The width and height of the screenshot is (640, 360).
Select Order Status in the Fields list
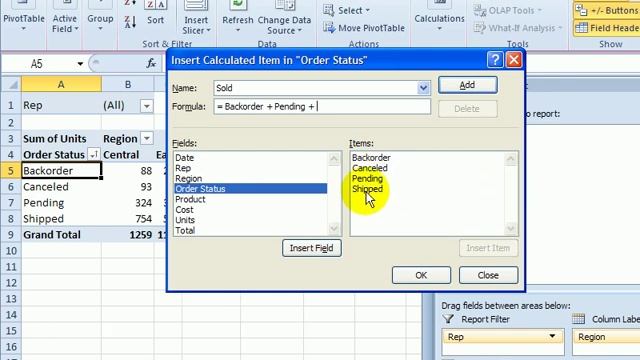coord(251,189)
